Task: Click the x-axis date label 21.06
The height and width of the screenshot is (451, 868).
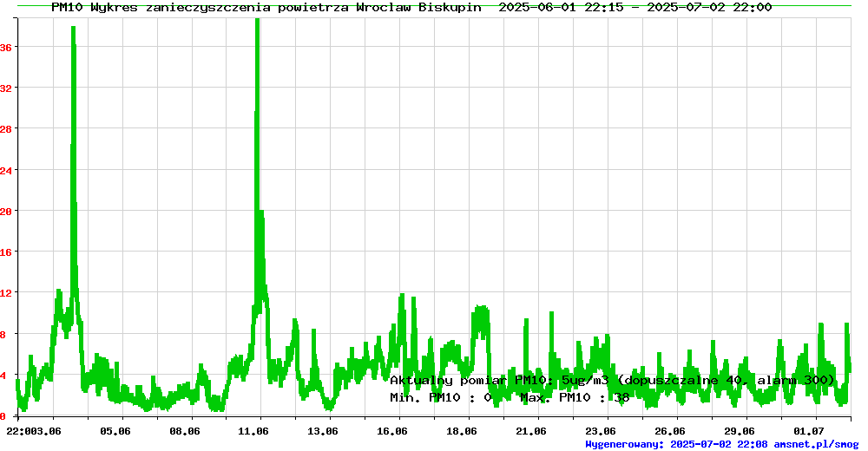Action: point(531,431)
